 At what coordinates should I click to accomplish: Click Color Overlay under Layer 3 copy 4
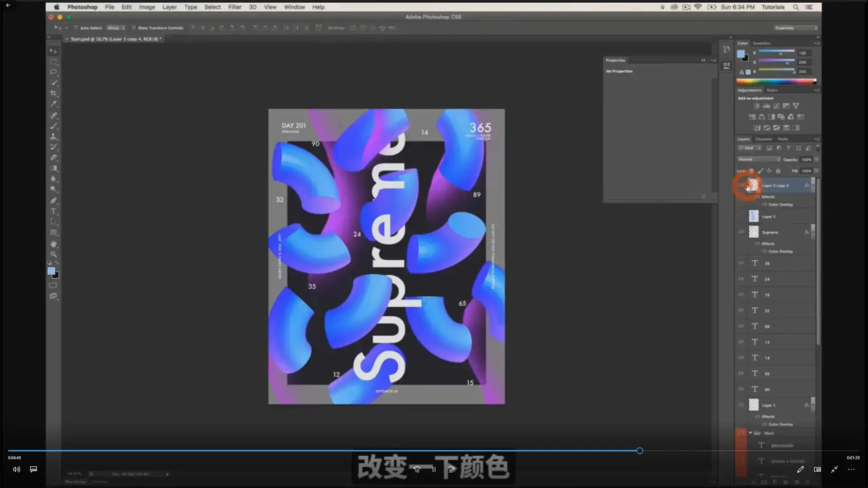click(781, 204)
